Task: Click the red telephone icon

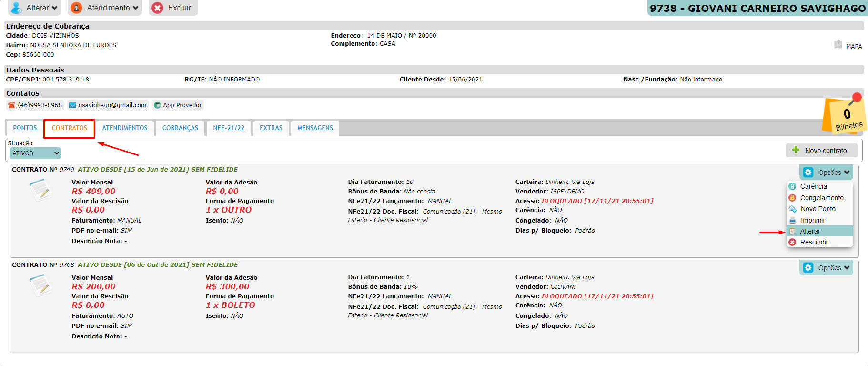Action: click(x=11, y=105)
